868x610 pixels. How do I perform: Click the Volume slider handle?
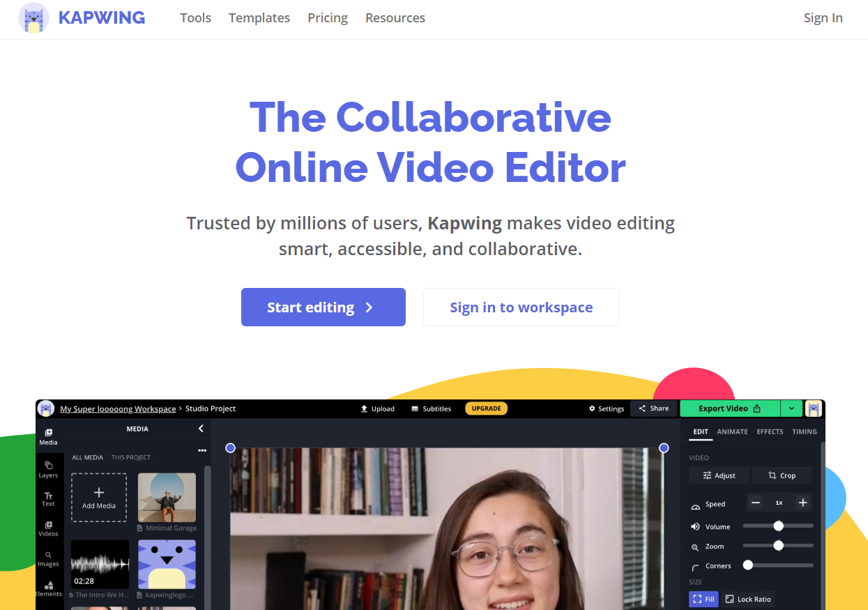pos(778,526)
